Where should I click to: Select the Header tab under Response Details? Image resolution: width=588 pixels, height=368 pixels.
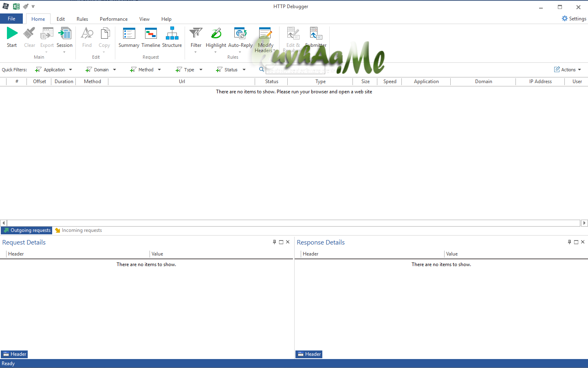pyautogui.click(x=309, y=354)
